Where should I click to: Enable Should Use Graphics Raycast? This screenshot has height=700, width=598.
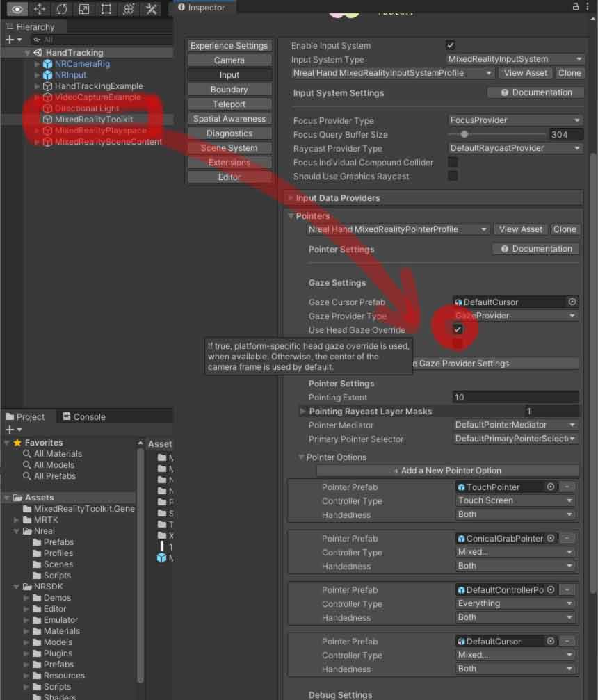(453, 176)
